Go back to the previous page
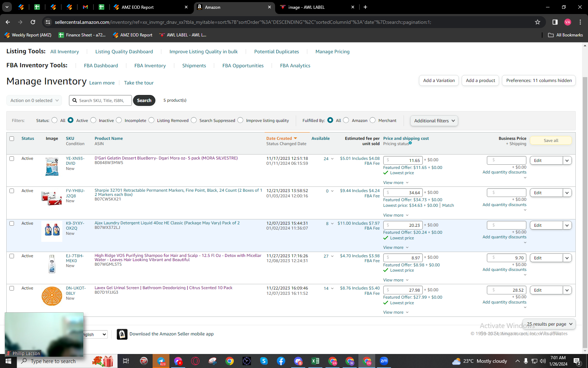The height and width of the screenshot is (368, 588). [x=8, y=22]
